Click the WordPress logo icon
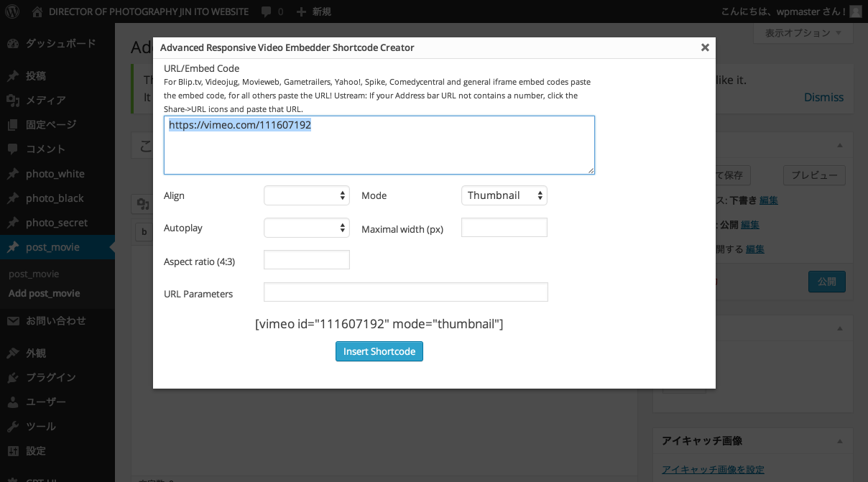 click(x=12, y=11)
